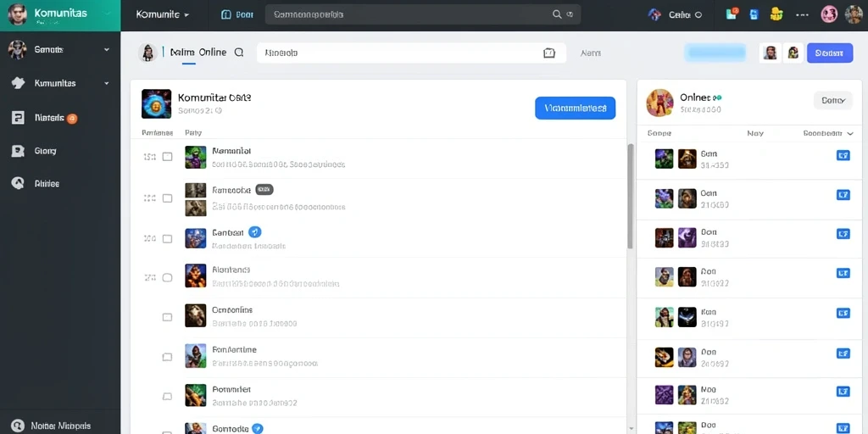Click the down arrow under the list scrollbar
This screenshot has width=868, height=434.
631,428
